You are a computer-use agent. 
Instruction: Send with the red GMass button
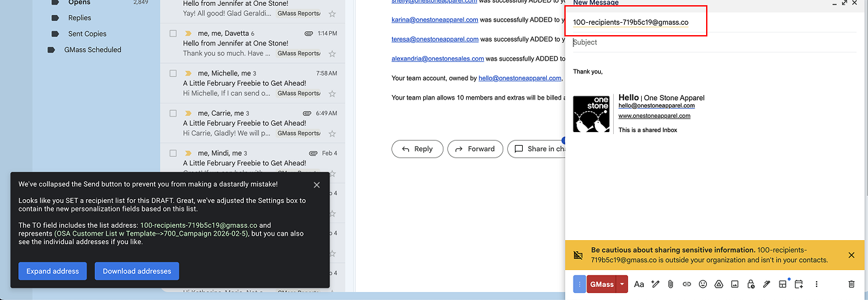point(601,284)
